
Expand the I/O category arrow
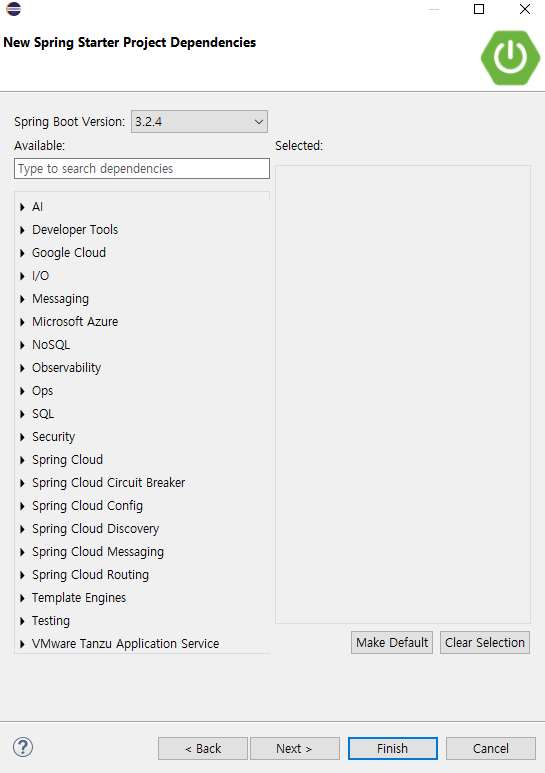pos(22,276)
